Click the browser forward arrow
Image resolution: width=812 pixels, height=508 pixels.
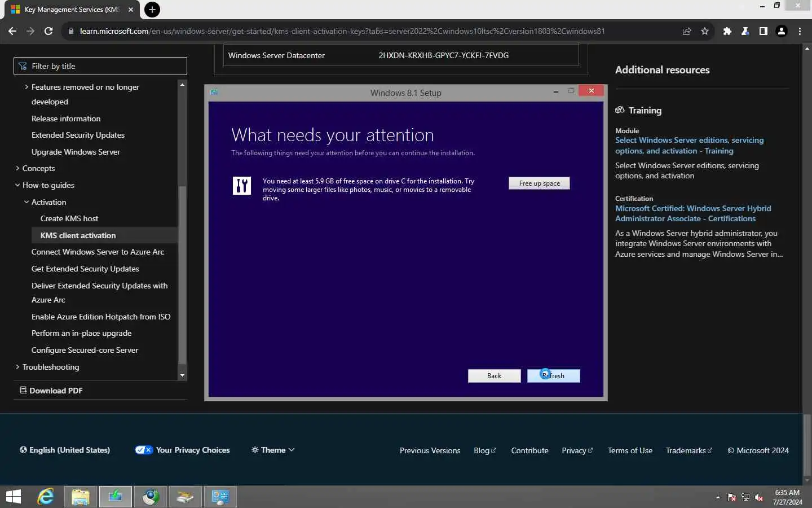coord(30,31)
